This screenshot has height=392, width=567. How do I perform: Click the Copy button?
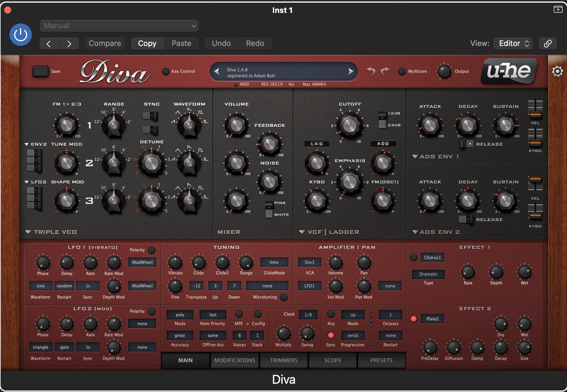click(147, 44)
